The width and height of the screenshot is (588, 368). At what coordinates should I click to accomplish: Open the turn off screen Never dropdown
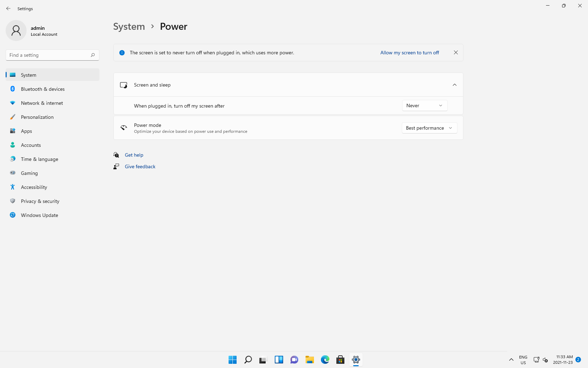pos(425,105)
